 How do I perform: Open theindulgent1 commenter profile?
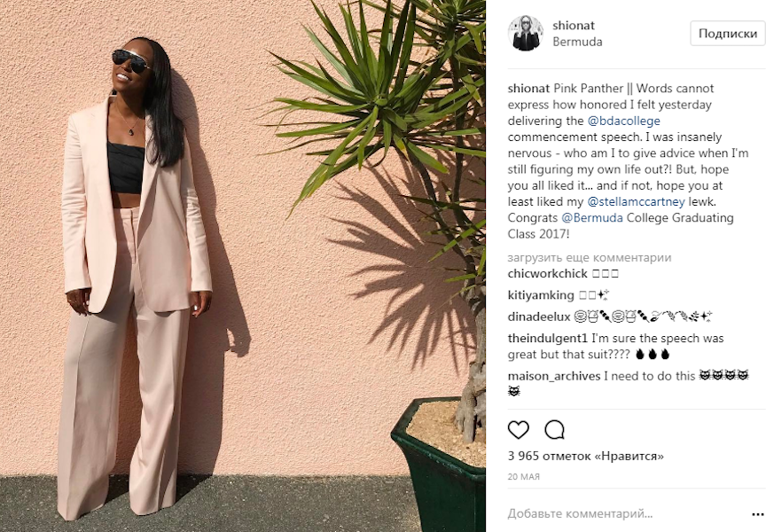pyautogui.click(x=548, y=338)
